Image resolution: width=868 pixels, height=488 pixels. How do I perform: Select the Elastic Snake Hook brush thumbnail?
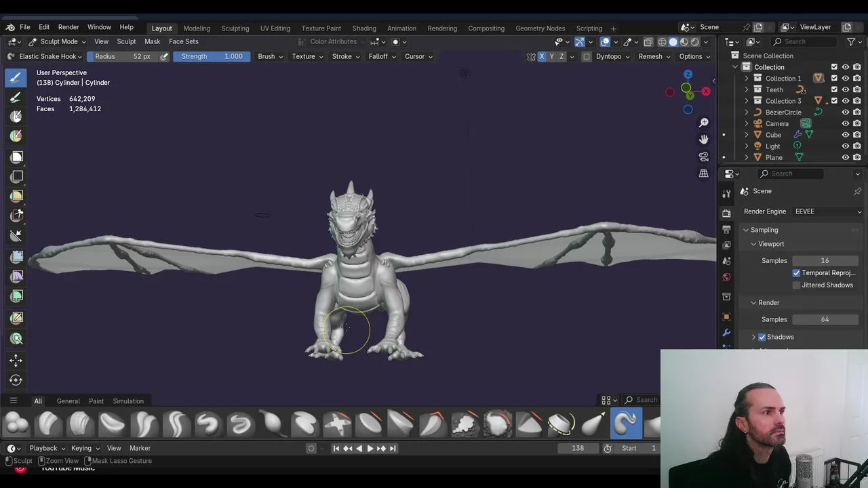coord(626,424)
